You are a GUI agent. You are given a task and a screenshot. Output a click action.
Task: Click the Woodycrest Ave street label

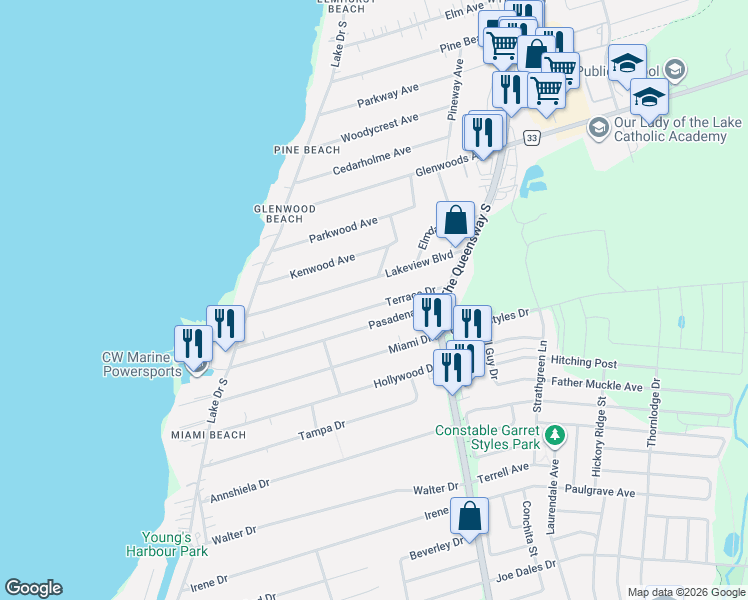pos(380,128)
